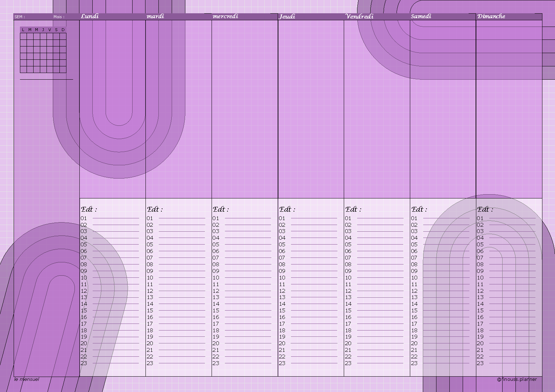The height and width of the screenshot is (392, 555).
Task: Click the mini calendar's top-left cell
Action: tap(23, 36)
